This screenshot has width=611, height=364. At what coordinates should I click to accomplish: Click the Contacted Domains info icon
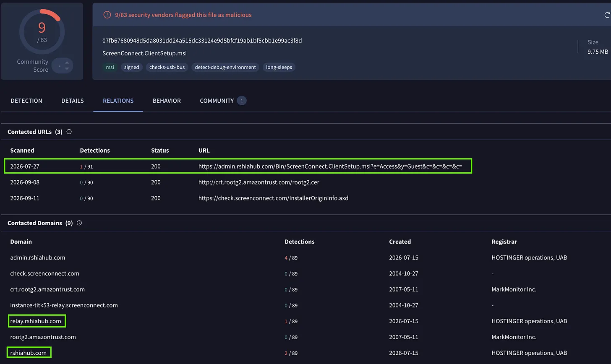[x=79, y=223]
